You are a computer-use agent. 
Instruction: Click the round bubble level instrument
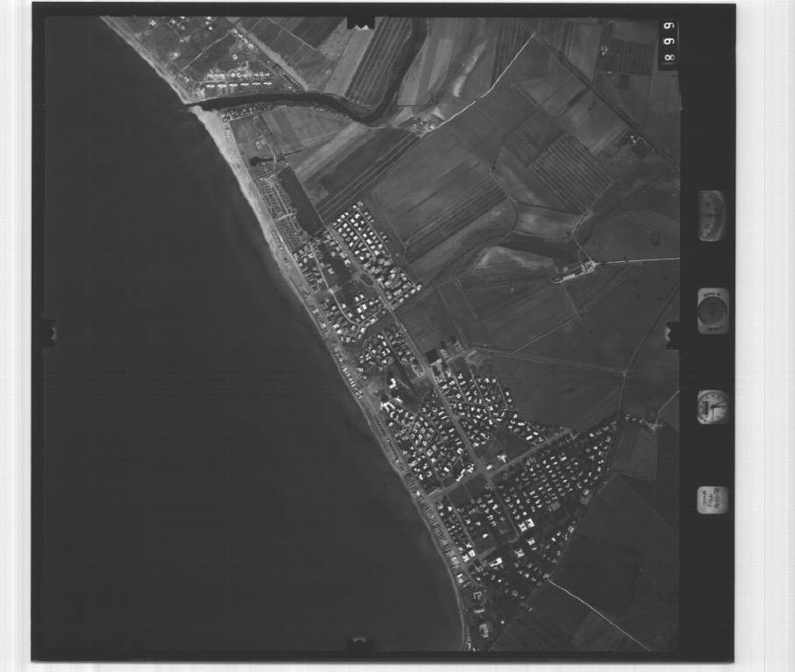click(x=713, y=310)
